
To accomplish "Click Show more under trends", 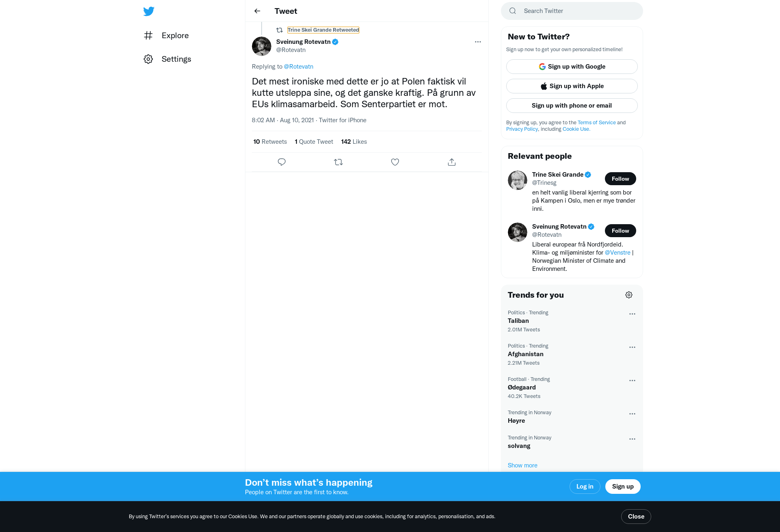I will (522, 465).
